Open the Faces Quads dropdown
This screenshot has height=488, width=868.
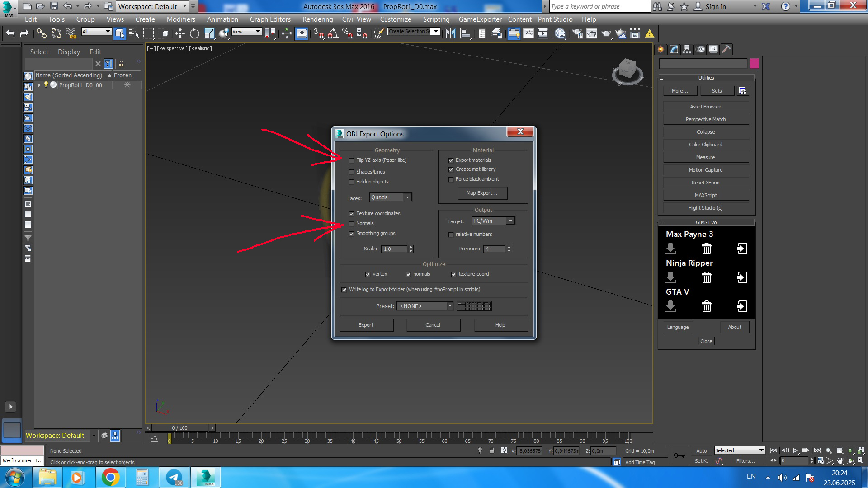point(407,197)
